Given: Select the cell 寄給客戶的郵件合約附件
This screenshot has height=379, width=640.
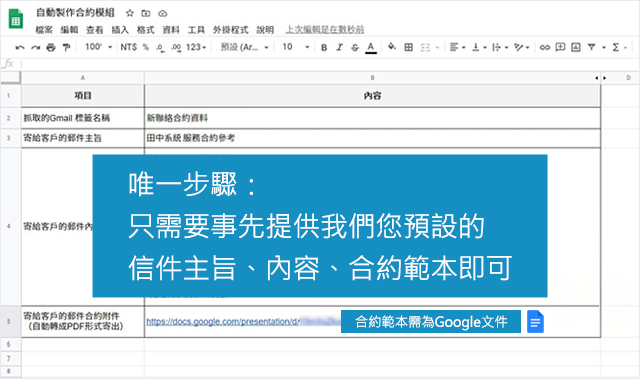Looking at the screenshot, I should (82, 321).
